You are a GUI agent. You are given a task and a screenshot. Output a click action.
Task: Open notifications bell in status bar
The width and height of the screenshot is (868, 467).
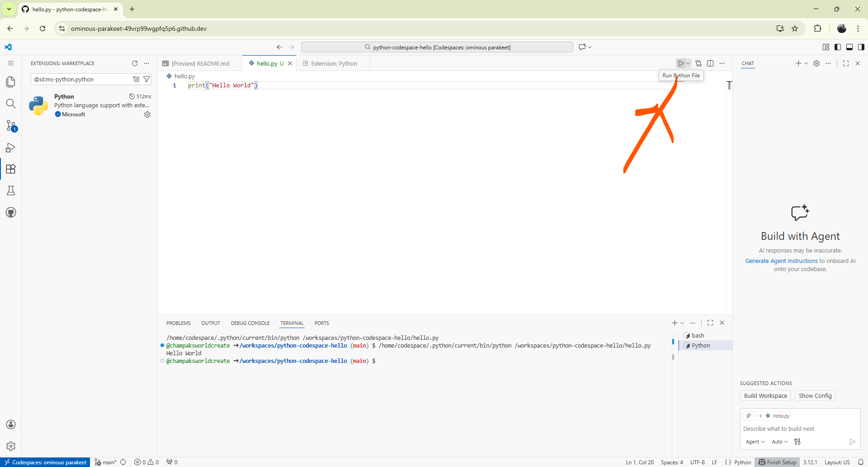861,462
